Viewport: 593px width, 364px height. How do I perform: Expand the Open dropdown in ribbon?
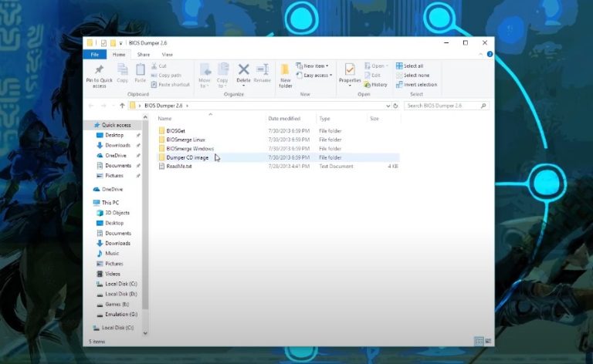pos(376,66)
